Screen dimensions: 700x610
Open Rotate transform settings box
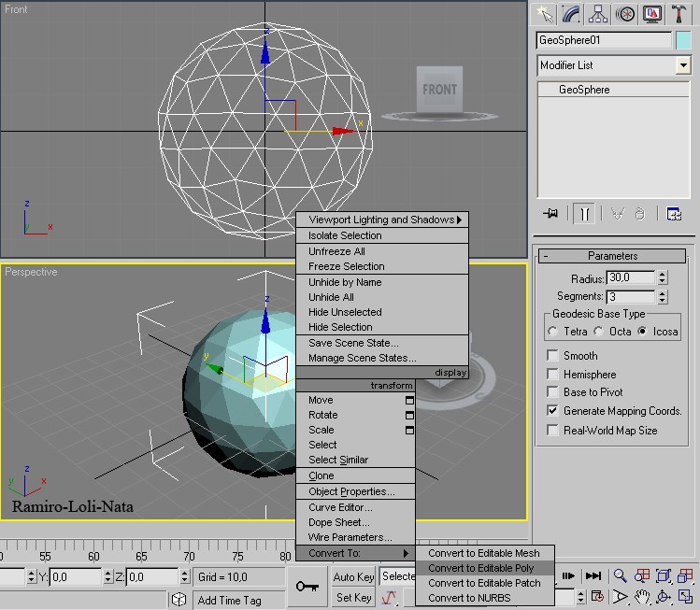[409, 415]
